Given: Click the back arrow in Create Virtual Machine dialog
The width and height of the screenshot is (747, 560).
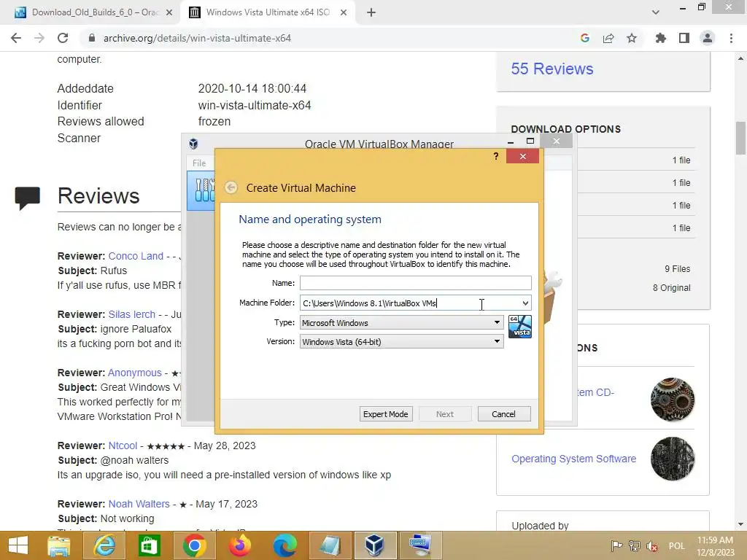Looking at the screenshot, I should 231,187.
